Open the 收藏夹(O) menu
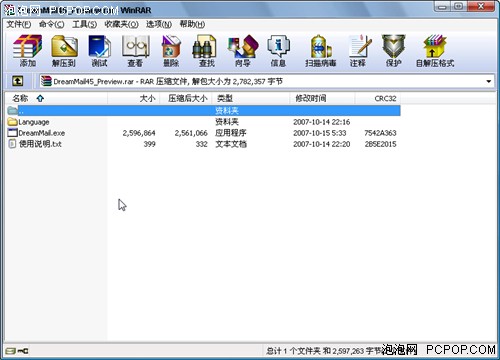500x360 pixels. click(121, 24)
